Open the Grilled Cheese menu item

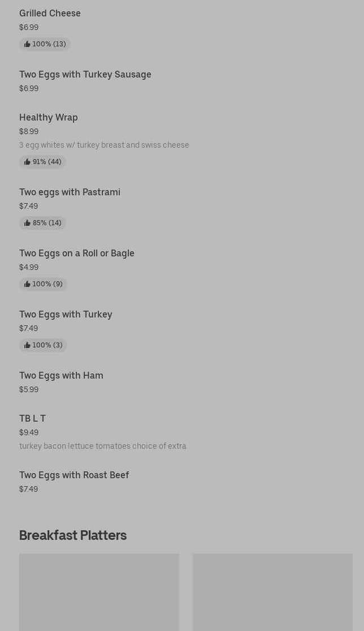(x=50, y=13)
